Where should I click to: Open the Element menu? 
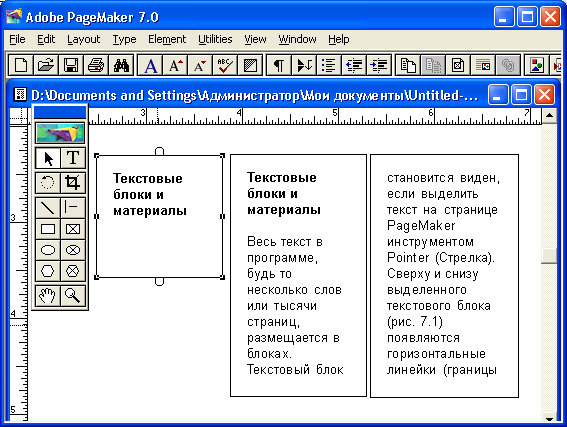167,39
